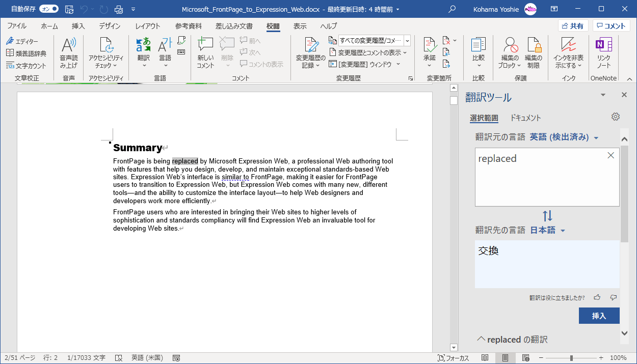Screen dimensions: 637x364
Task: Click the 100% zoom level
Action: click(618, 358)
